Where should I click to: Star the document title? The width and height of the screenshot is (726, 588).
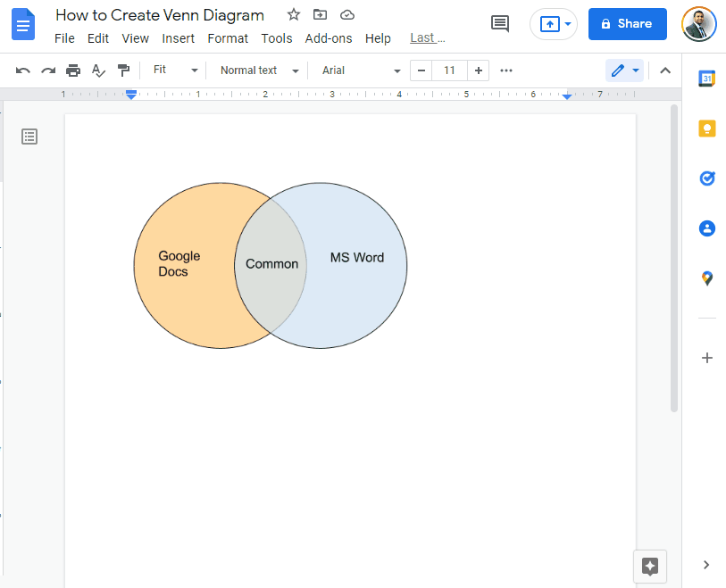click(293, 15)
